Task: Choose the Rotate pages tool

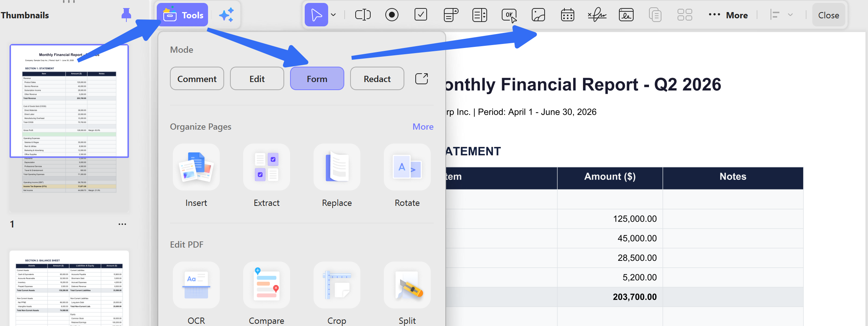Action: point(407,176)
